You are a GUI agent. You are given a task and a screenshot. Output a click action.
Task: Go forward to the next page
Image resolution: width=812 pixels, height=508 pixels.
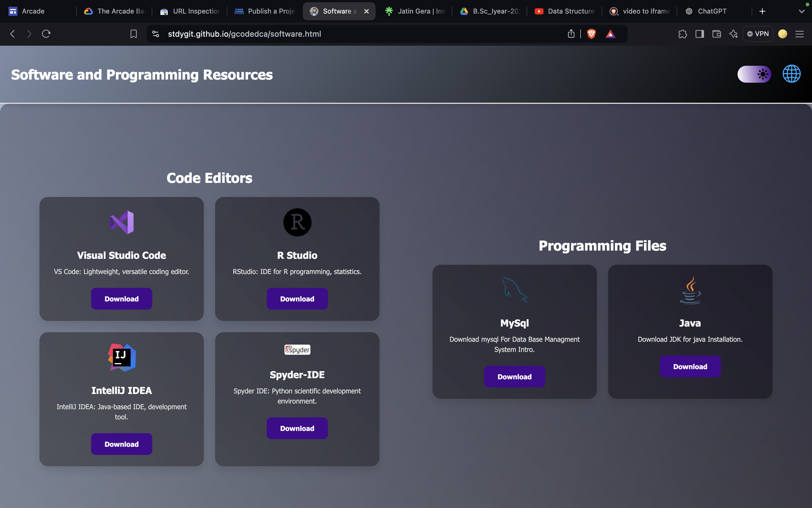29,34
